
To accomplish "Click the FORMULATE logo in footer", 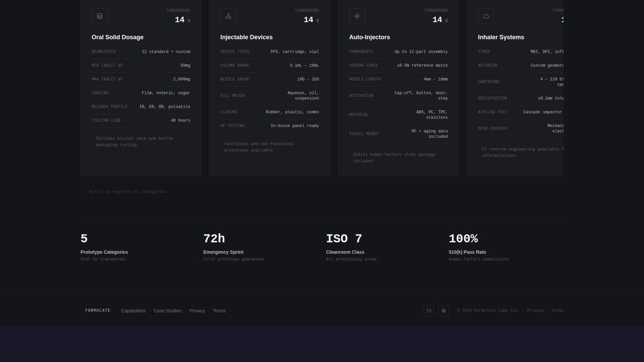I will pos(98,310).
